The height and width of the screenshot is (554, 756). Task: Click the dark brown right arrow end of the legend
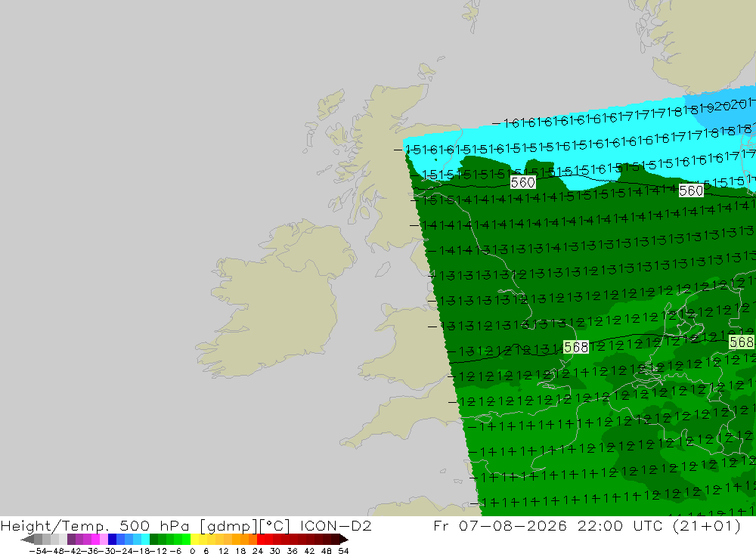coord(344,539)
